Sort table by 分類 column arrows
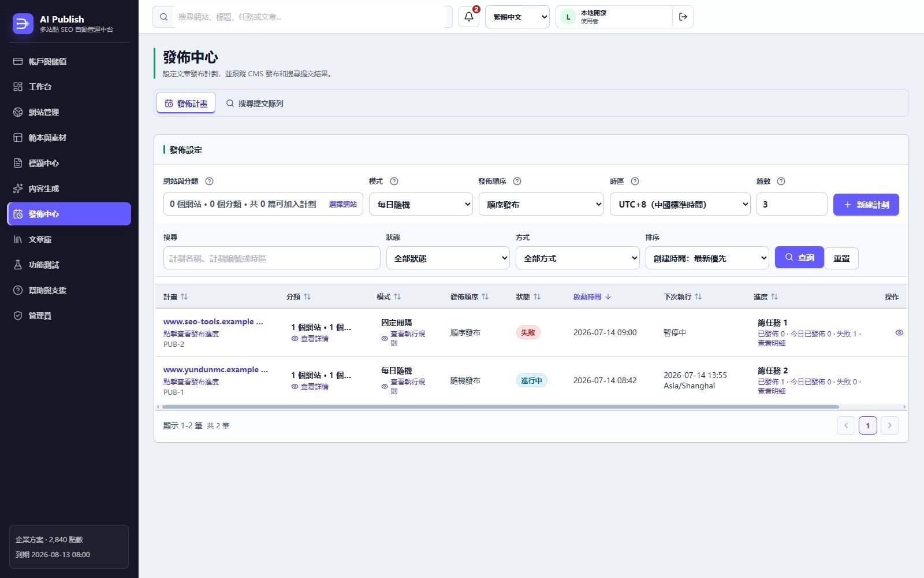The image size is (924, 578). pyautogui.click(x=307, y=297)
